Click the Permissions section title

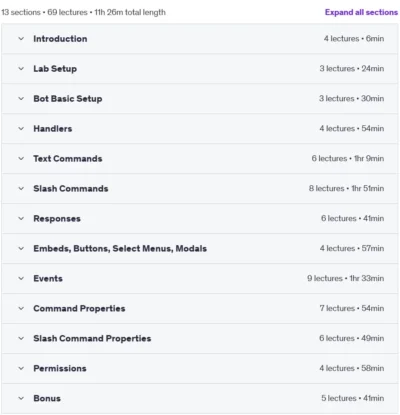point(60,369)
